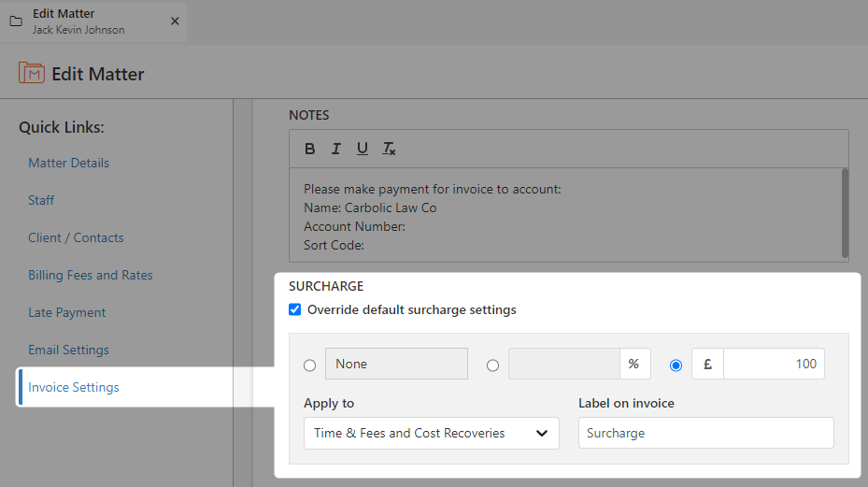Click the percentage surcharge input field
Image resolution: width=868 pixels, height=487 pixels.
[x=564, y=364]
